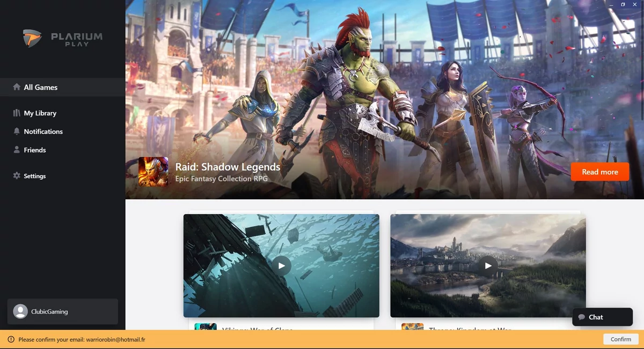Play the castle landscape video
This screenshot has height=349, width=644.
(x=488, y=266)
